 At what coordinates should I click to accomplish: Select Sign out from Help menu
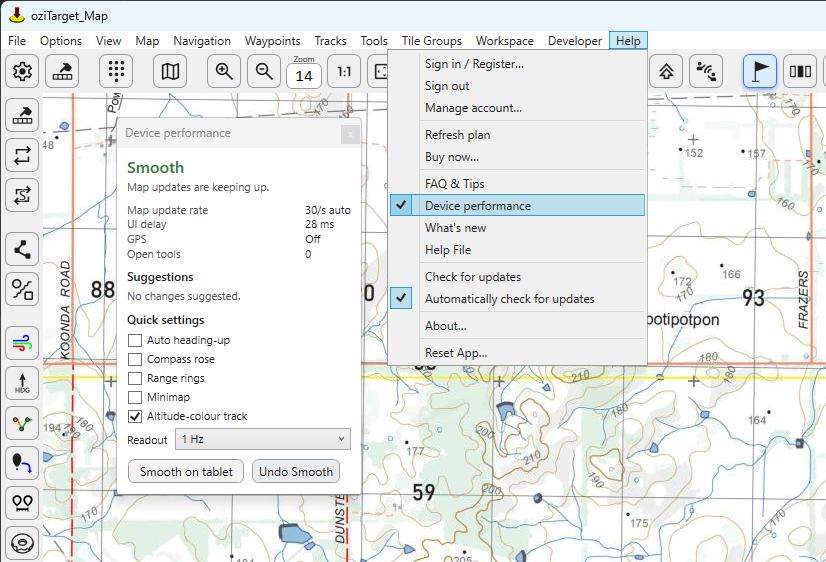[517, 86]
